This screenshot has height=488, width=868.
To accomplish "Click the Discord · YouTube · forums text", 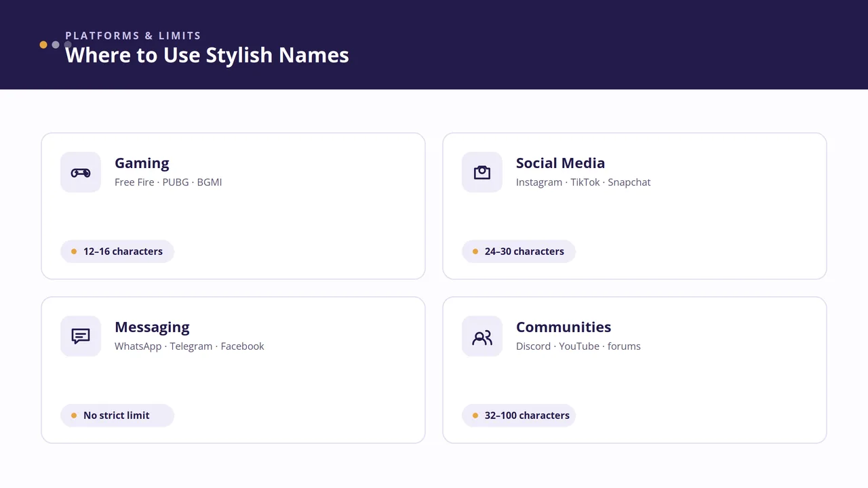I will click(578, 346).
